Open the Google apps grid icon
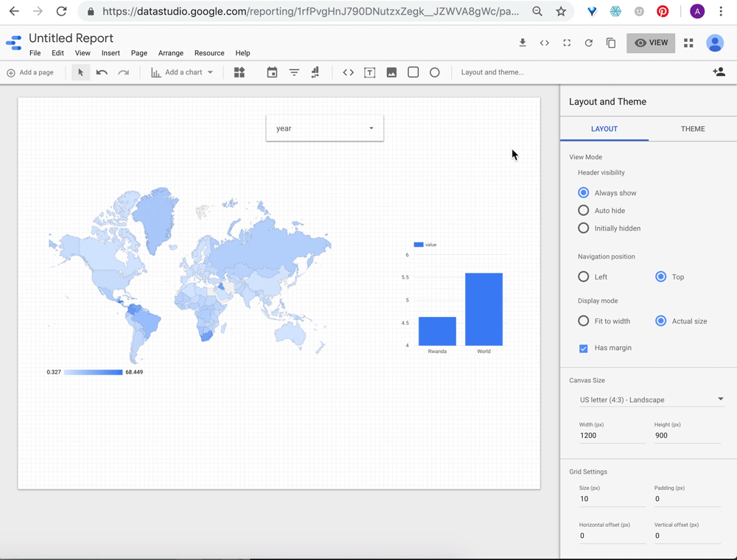This screenshot has height=560, width=737. pos(688,43)
